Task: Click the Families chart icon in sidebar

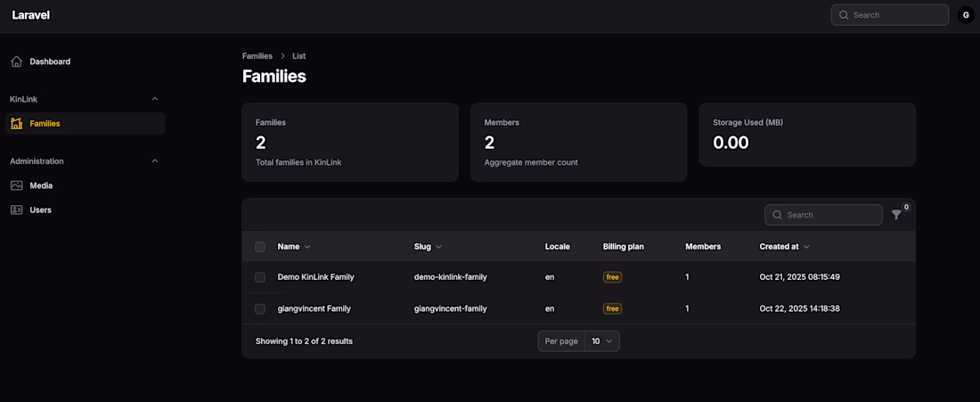Action: tap(16, 124)
